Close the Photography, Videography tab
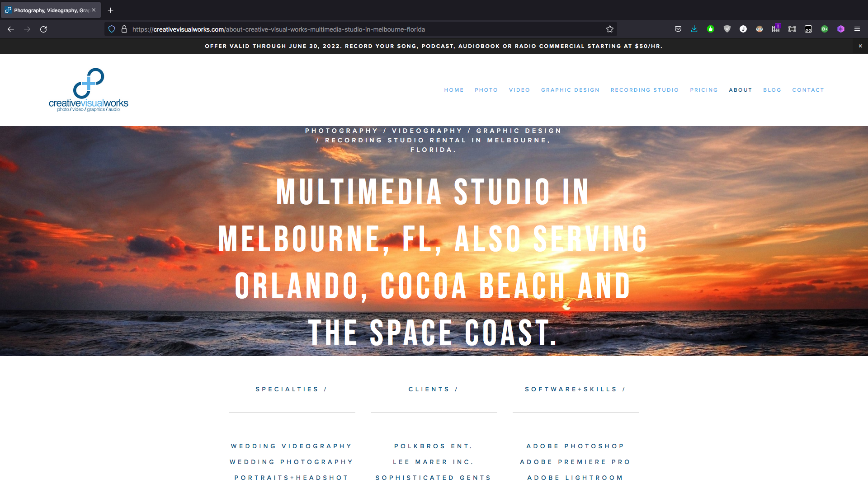 click(94, 10)
